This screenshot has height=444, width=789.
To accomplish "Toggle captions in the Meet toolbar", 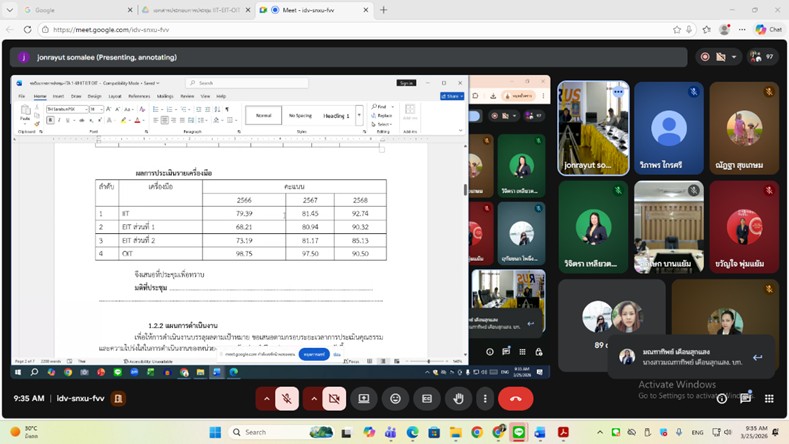I will (427, 399).
